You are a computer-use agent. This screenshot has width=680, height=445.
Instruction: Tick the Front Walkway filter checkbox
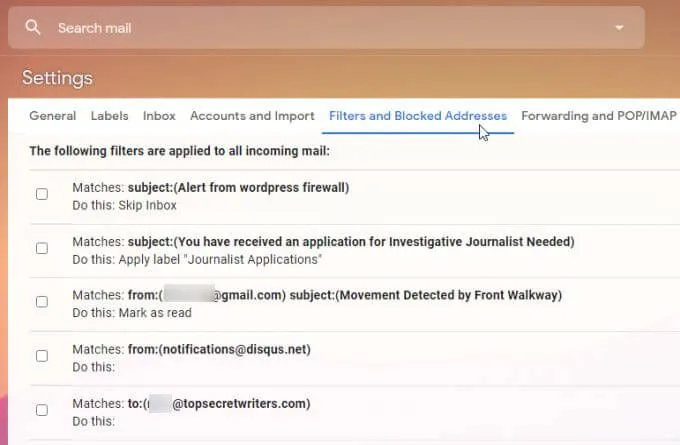tap(42, 301)
